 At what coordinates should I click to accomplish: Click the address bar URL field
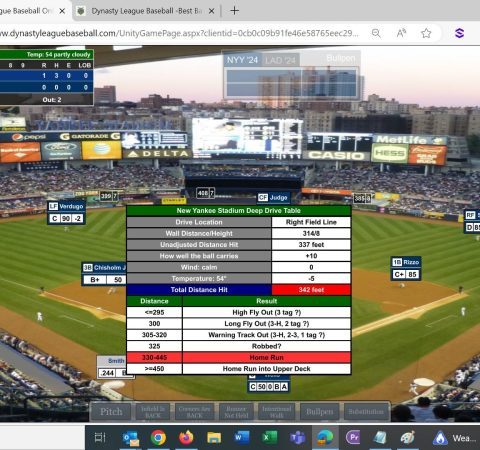pyautogui.click(x=180, y=33)
